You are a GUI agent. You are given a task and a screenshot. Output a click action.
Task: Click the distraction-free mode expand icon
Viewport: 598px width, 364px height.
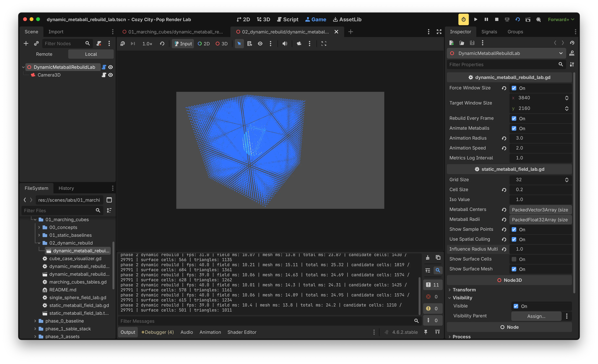(439, 32)
